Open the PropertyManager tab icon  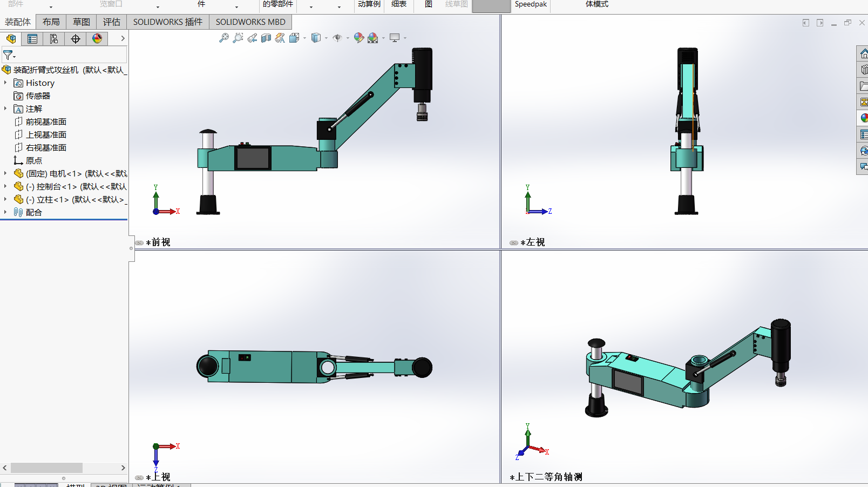32,39
